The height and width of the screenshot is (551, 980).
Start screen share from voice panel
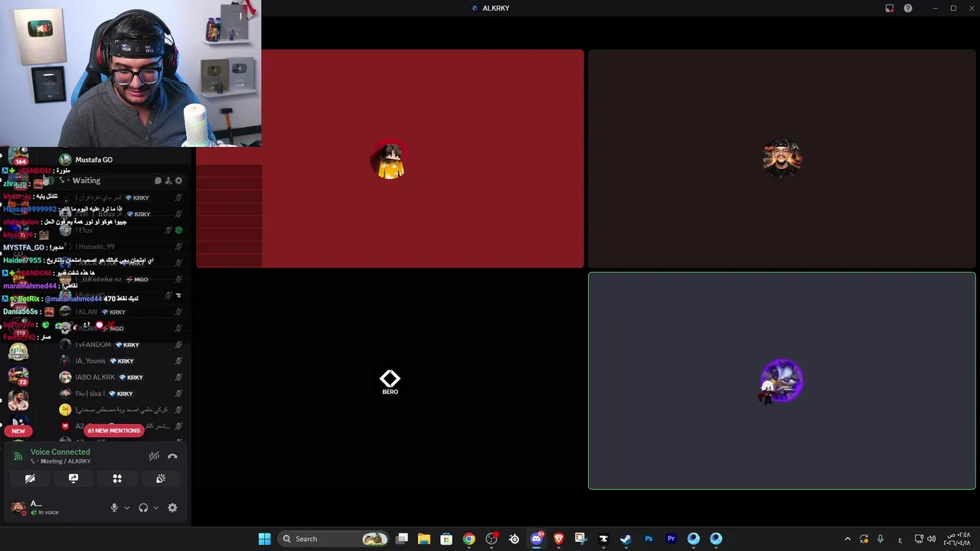pyautogui.click(x=73, y=478)
